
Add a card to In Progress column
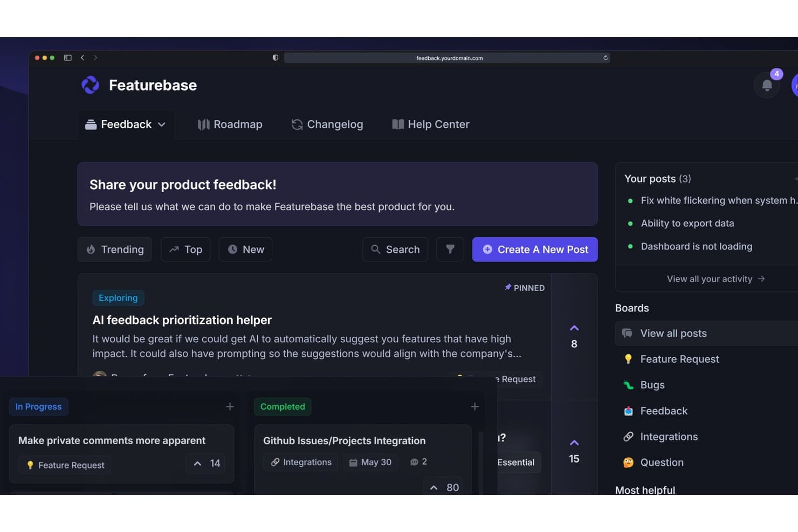(230, 406)
